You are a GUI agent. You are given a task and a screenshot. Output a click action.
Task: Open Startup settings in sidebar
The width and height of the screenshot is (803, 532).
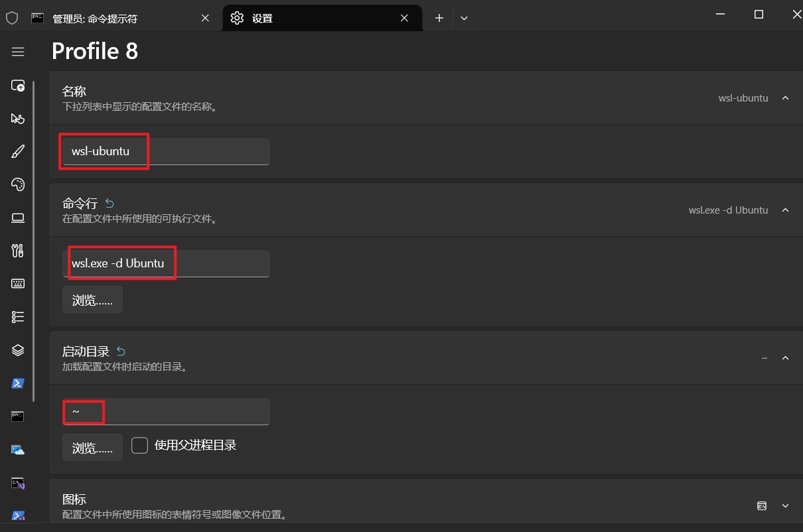(18, 86)
